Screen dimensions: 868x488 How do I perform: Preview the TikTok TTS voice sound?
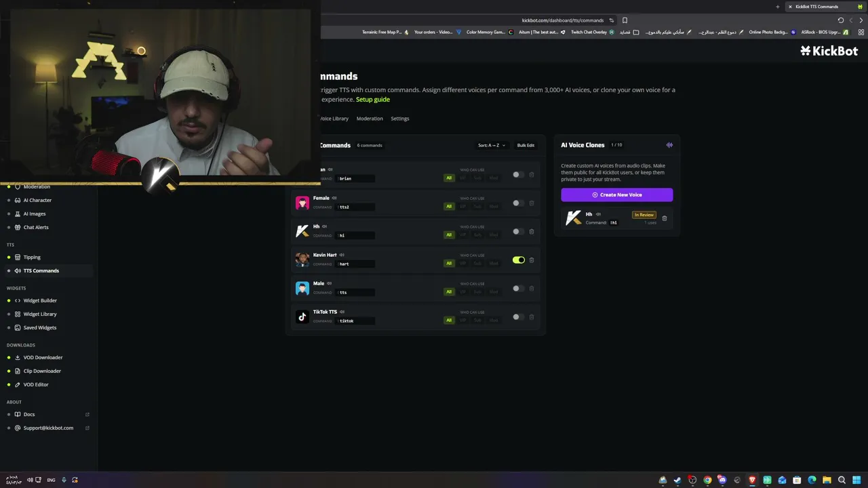tap(342, 312)
